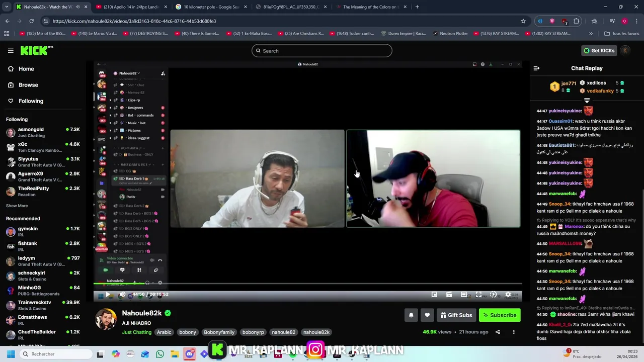
Task: Reload the page in the browser toolbar
Action: [x=31, y=21]
